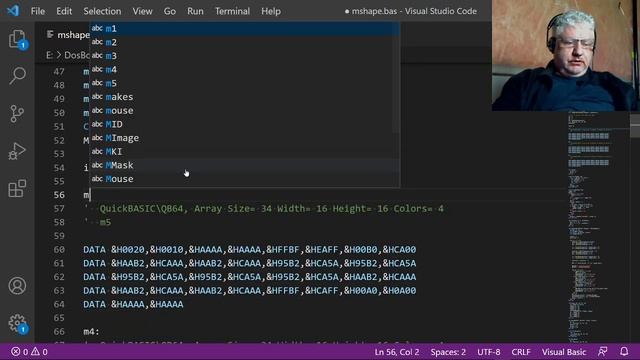Image resolution: width=640 pixels, height=360 pixels.
Task: Click the m4: label on line 66
Action: [91, 331]
